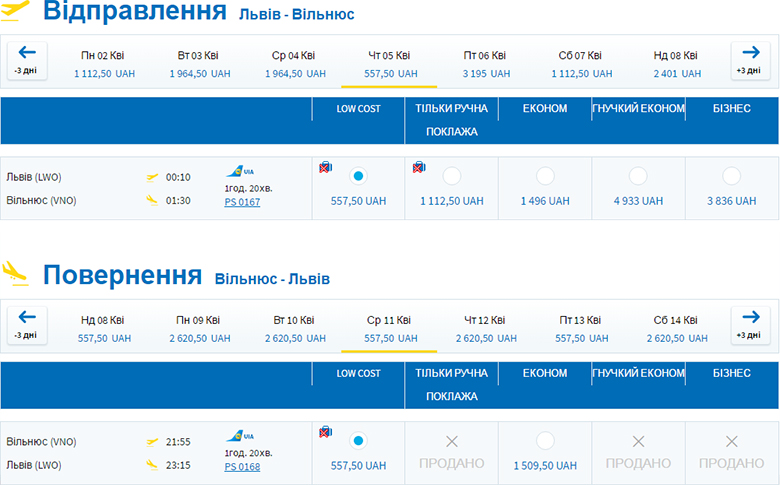Select departure Гнучкий Економ fare 4 933 UAH

638,176
